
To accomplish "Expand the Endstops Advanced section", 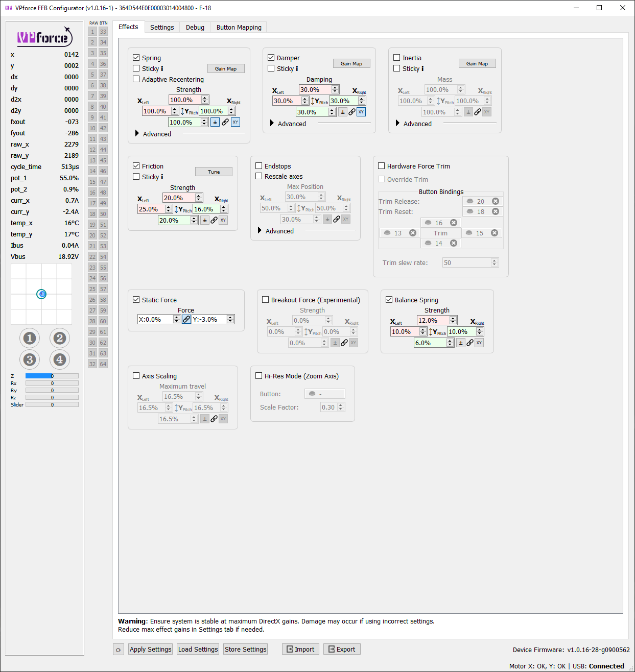I will click(260, 230).
